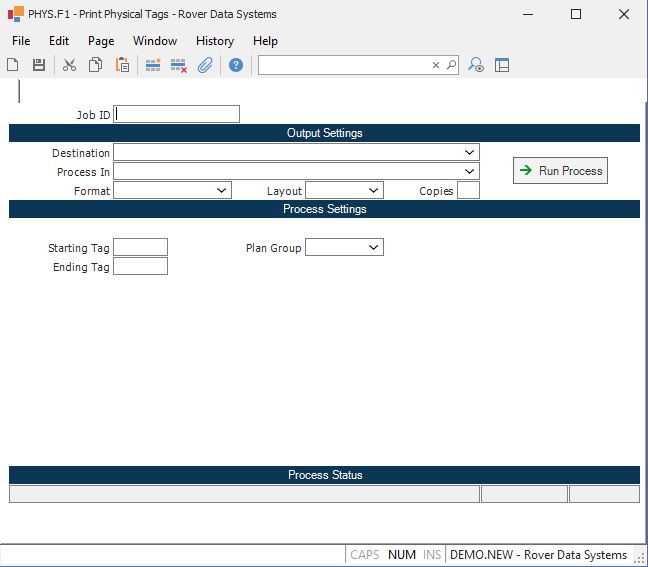648x567 pixels.
Task: Click the Delete row icon
Action: (x=179, y=65)
